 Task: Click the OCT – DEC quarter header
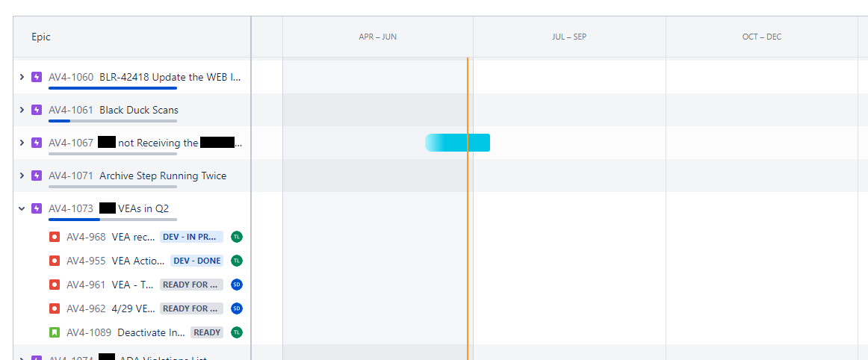coord(762,37)
